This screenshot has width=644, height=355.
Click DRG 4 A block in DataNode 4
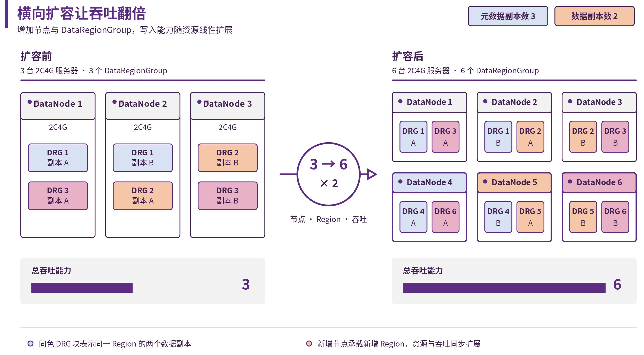click(413, 217)
